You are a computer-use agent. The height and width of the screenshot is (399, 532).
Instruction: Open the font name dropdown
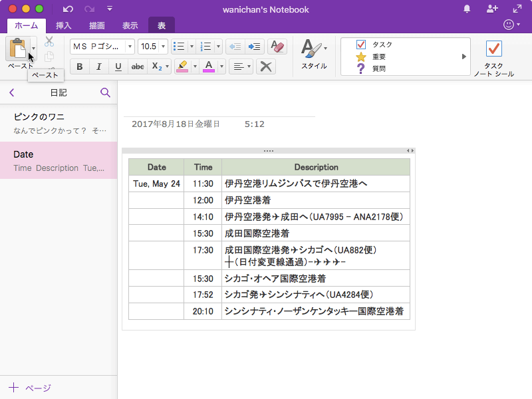(128, 47)
